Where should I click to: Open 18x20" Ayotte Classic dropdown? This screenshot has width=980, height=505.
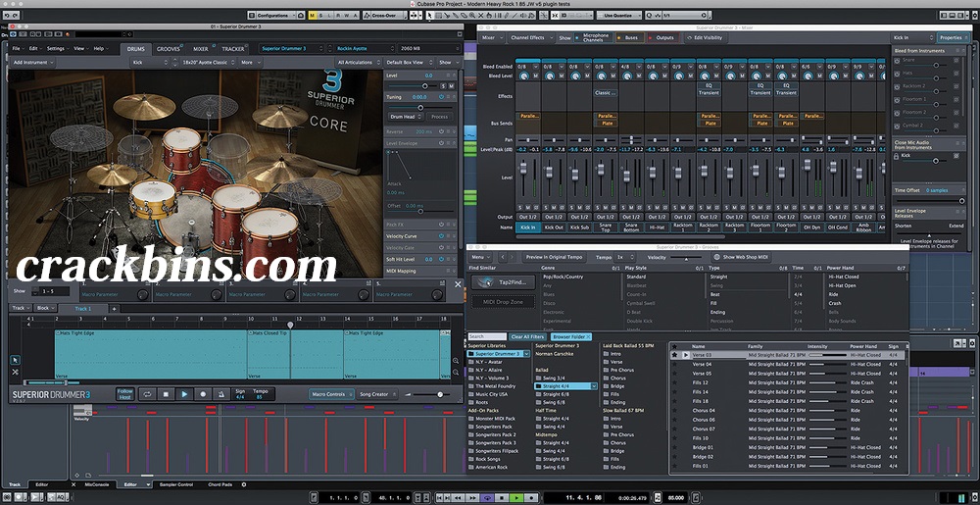(207, 63)
